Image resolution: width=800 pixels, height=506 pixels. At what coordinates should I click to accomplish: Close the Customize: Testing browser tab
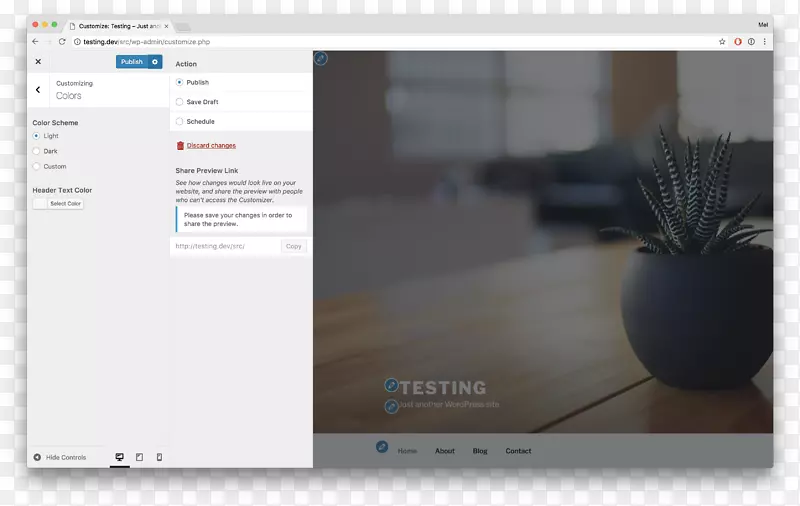coord(166,26)
